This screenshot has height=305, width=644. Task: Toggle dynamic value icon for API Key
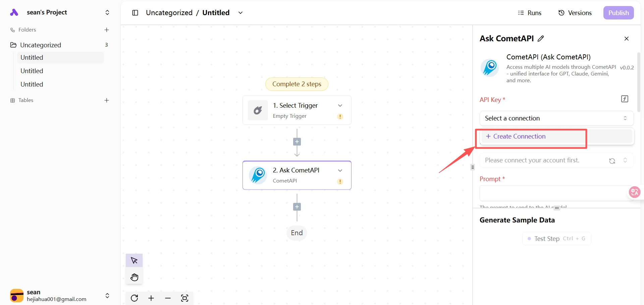[x=625, y=99]
